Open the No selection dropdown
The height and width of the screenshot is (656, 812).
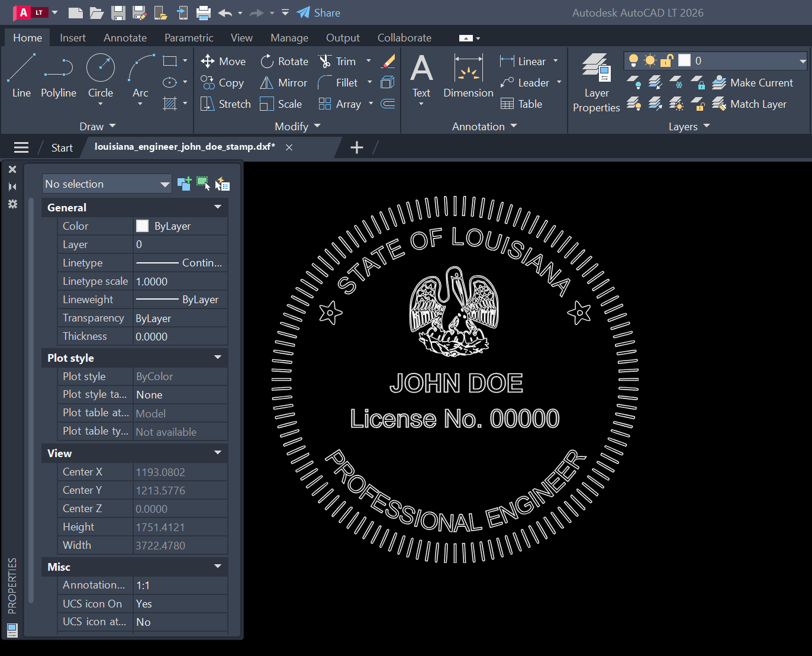click(107, 184)
